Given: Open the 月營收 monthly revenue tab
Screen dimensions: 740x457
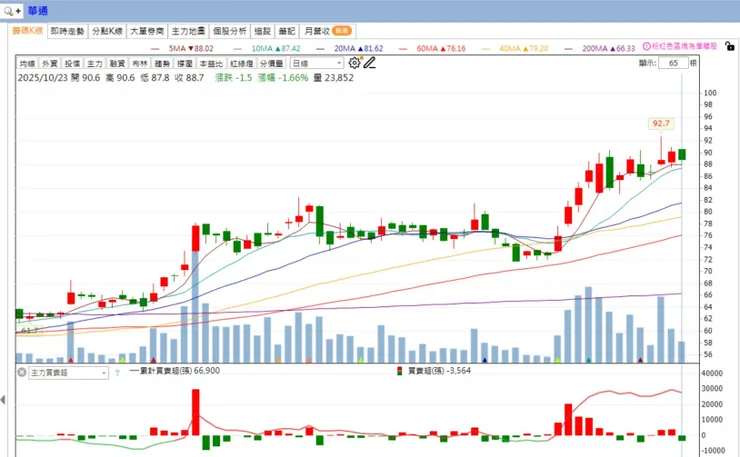Looking at the screenshot, I should pos(327,31).
